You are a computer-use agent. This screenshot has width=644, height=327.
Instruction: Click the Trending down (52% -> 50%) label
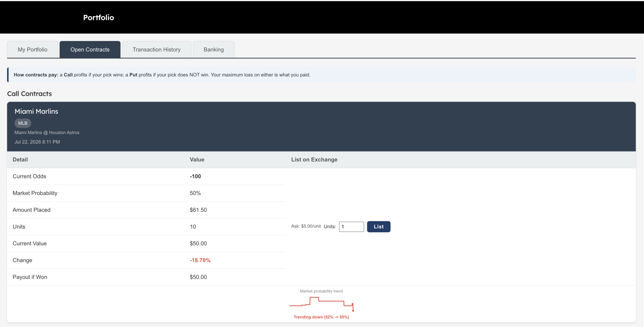tap(321, 317)
